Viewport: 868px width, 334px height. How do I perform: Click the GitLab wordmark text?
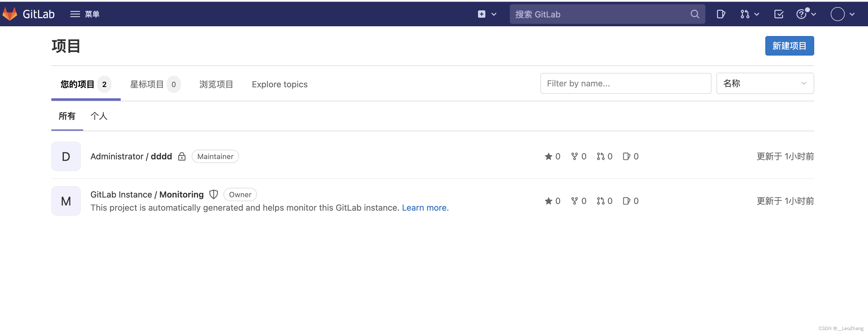pyautogui.click(x=39, y=14)
